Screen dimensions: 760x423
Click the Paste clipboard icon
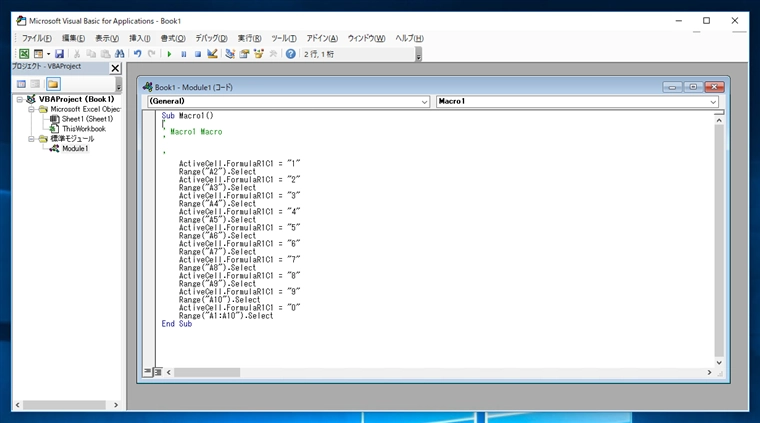click(105, 54)
